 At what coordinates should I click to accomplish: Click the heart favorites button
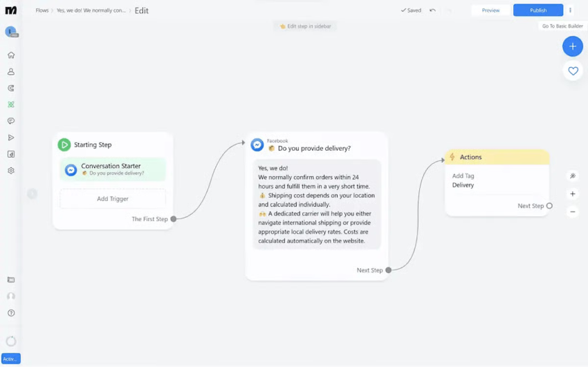(572, 70)
